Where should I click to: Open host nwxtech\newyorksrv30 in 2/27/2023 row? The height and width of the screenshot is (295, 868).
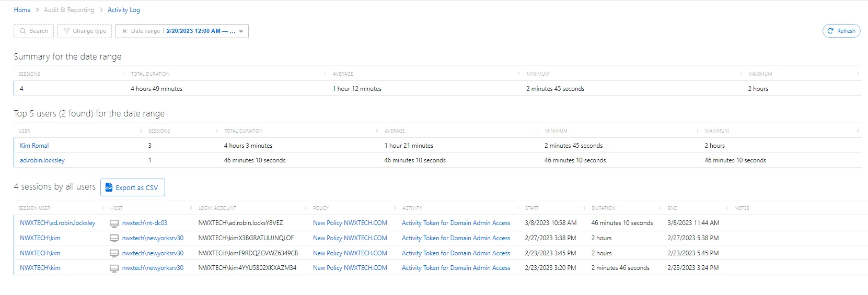coord(153,238)
